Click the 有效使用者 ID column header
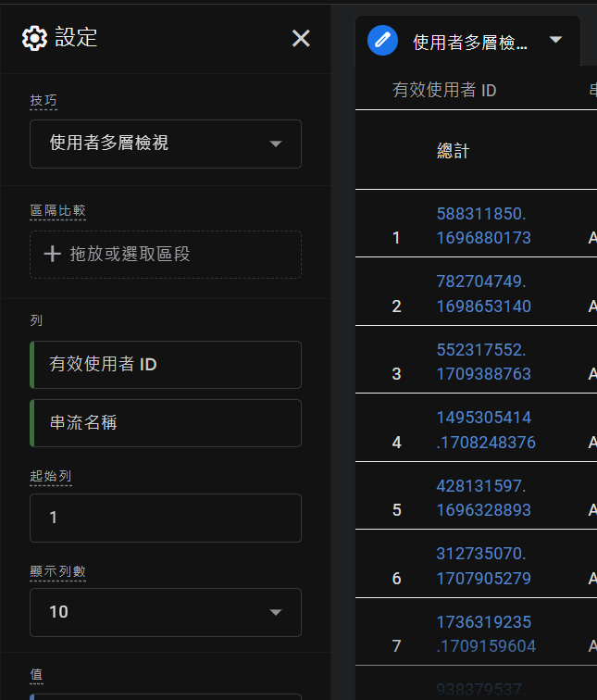 444,90
